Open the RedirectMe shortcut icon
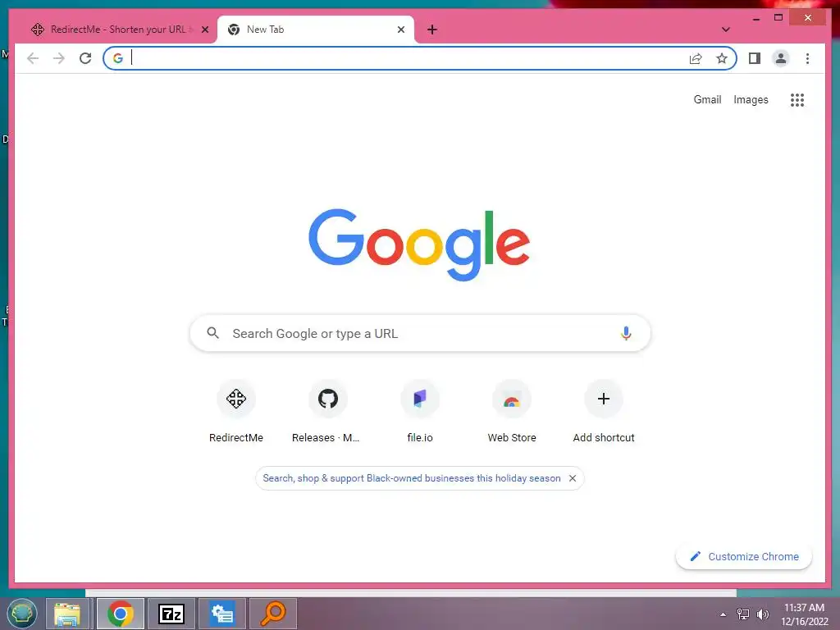 236,399
